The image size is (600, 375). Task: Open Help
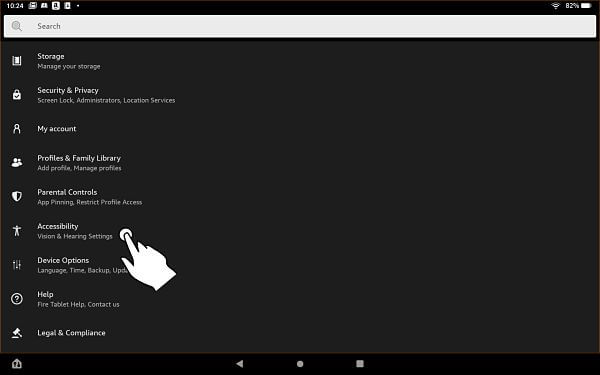pos(300,299)
